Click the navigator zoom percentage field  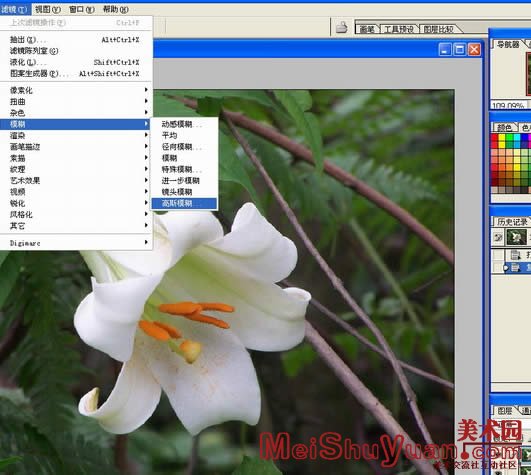click(509, 106)
